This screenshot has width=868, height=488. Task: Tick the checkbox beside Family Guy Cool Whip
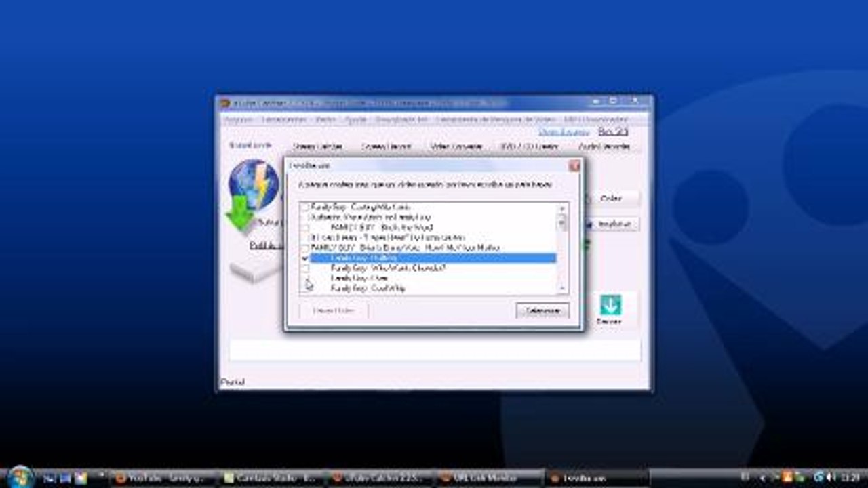[305, 288]
